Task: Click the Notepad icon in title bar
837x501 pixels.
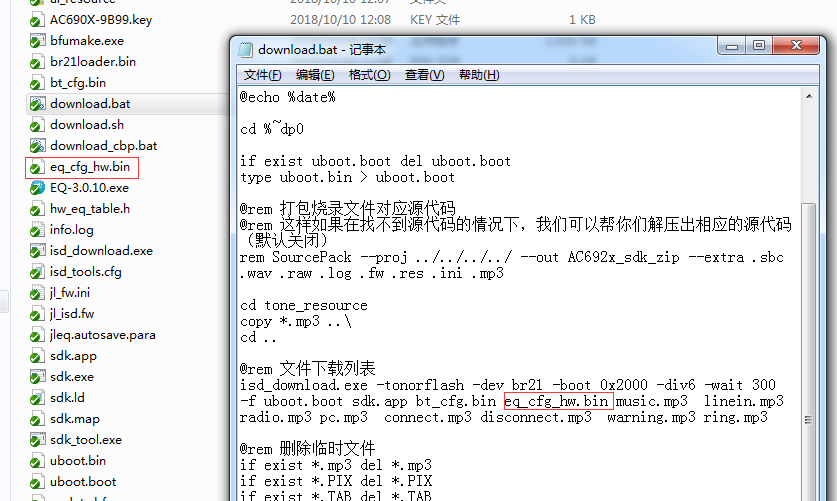Action: coord(245,50)
